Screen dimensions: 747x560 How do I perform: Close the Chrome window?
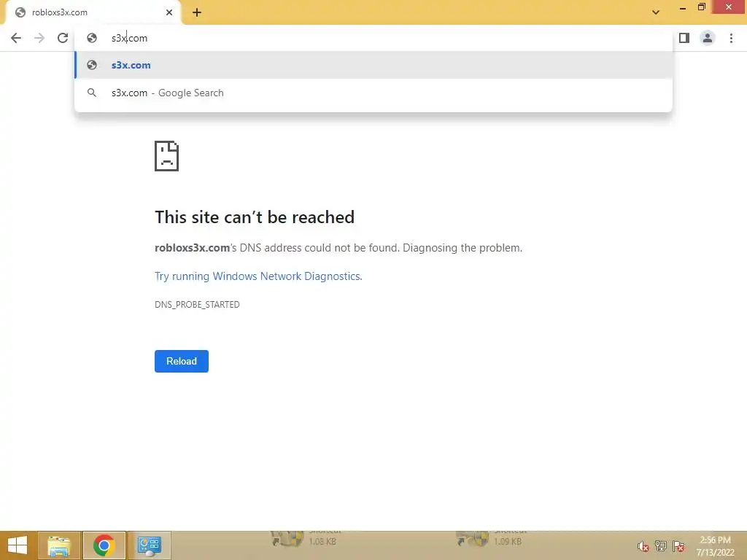pos(729,7)
